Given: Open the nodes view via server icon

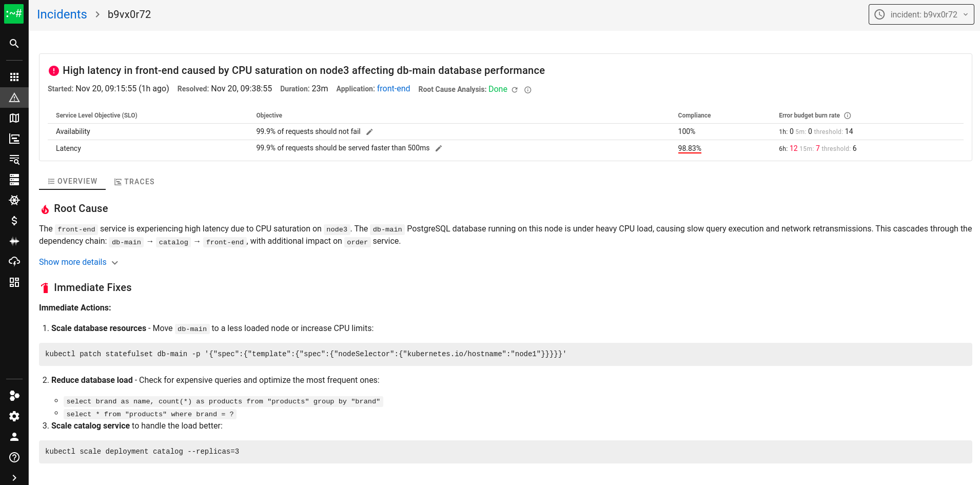Looking at the screenshot, I should [14, 179].
